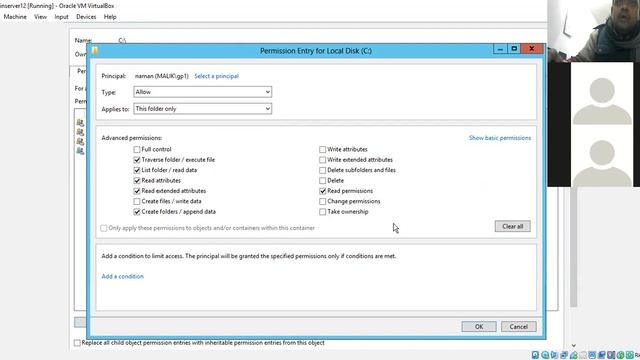640x360 pixels.
Task: Enable the Take ownership checkbox
Action: [x=322, y=212]
